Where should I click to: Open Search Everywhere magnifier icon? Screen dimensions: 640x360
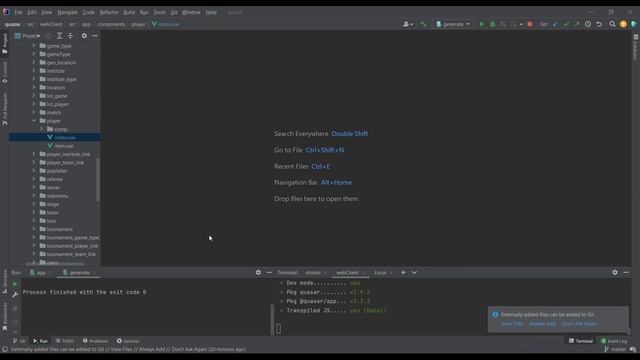coord(612,24)
